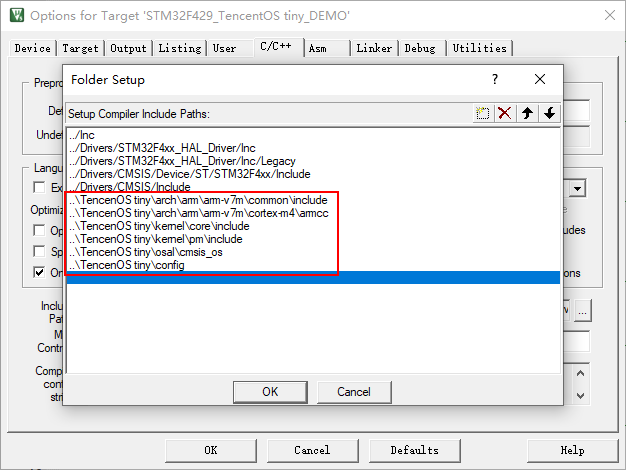
Task: Close the Folder Setup dialog
Action: [x=540, y=79]
